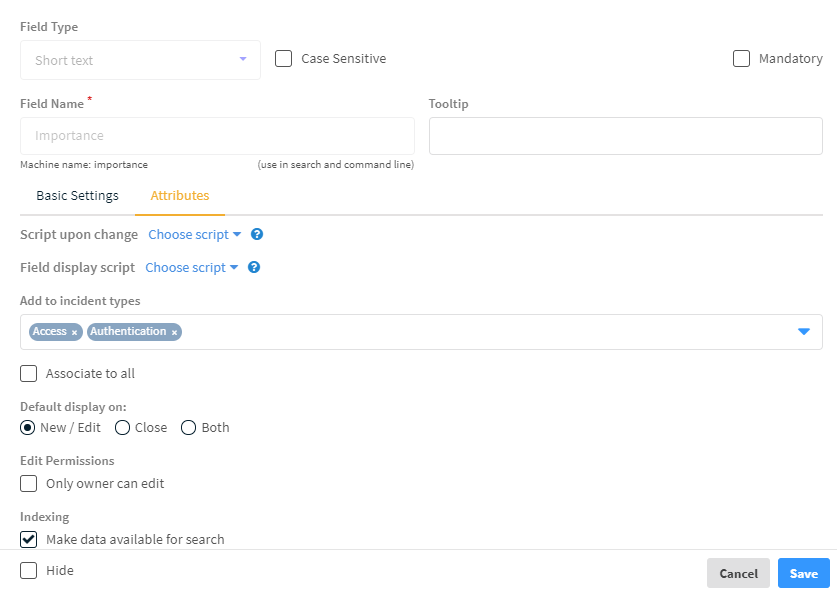This screenshot has width=837, height=592.
Task: Enable the Case Sensitive checkbox
Action: pyautogui.click(x=284, y=59)
